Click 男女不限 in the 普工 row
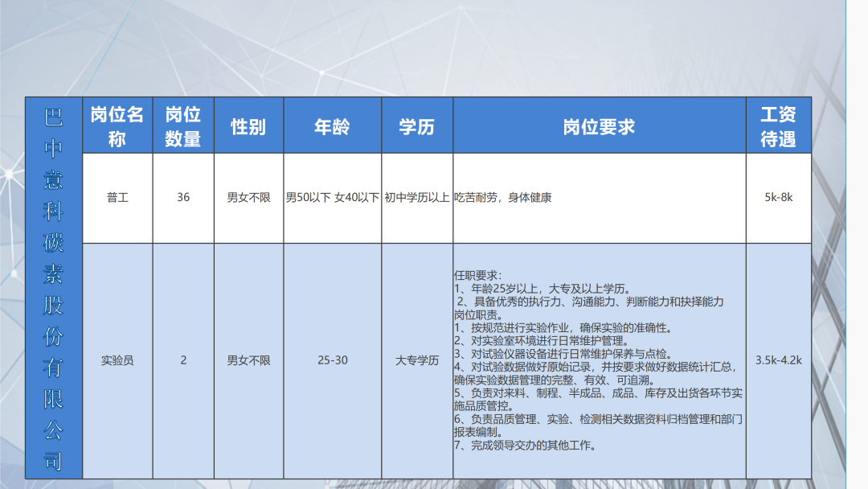Screen dimensions: 868x489 pyautogui.click(x=248, y=198)
